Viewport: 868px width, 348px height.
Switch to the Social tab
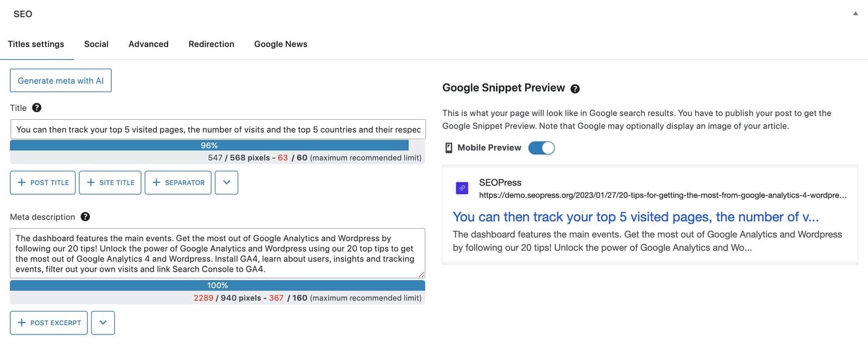click(96, 44)
